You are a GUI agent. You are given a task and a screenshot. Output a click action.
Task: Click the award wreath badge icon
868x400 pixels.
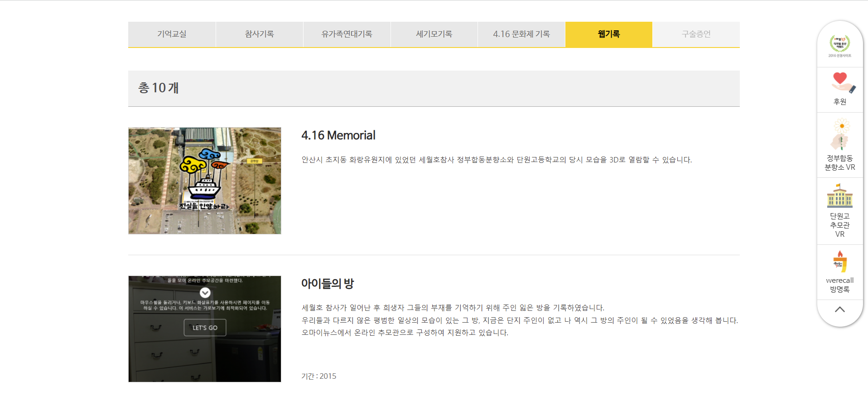point(839,44)
